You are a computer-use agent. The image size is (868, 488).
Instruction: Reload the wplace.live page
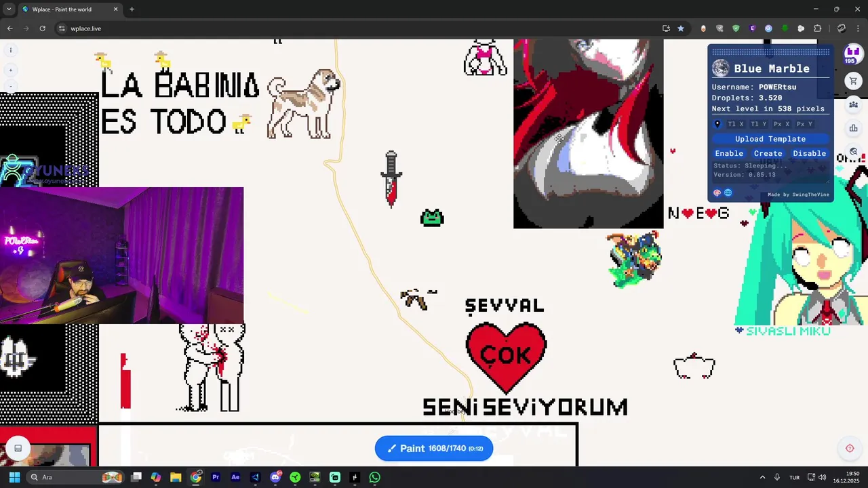(x=42, y=28)
